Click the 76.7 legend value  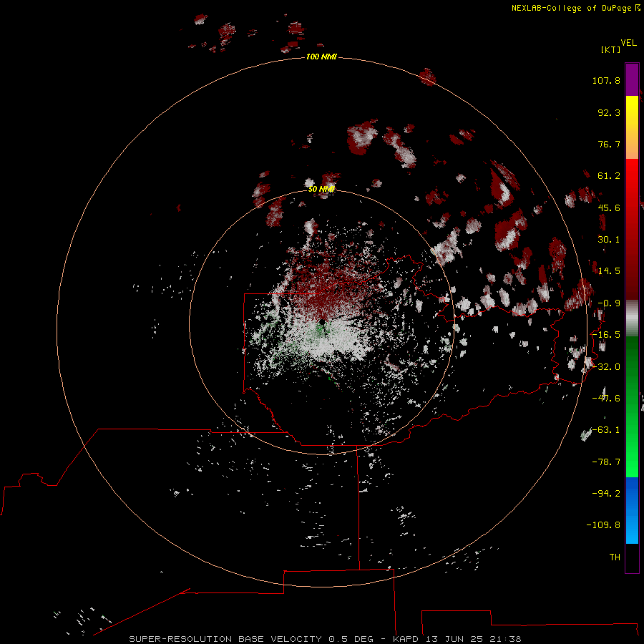click(x=609, y=144)
